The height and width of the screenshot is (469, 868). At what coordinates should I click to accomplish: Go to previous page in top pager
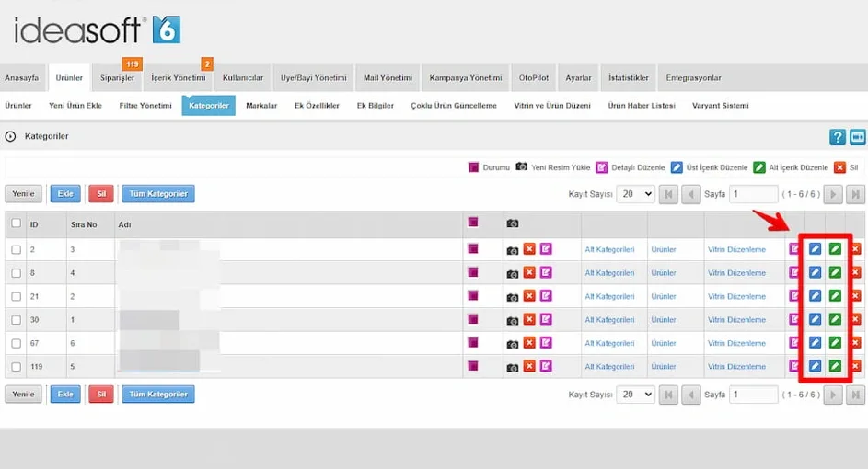click(691, 194)
